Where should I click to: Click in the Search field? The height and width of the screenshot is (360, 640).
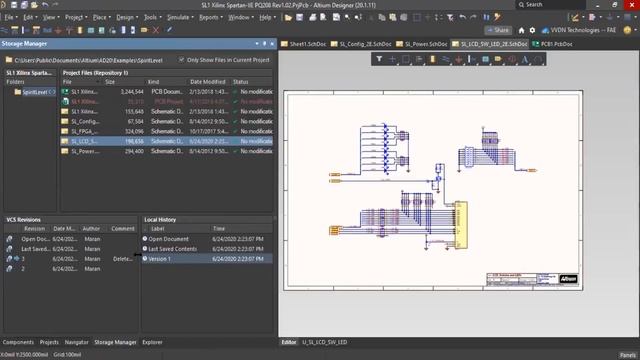(x=551, y=5)
